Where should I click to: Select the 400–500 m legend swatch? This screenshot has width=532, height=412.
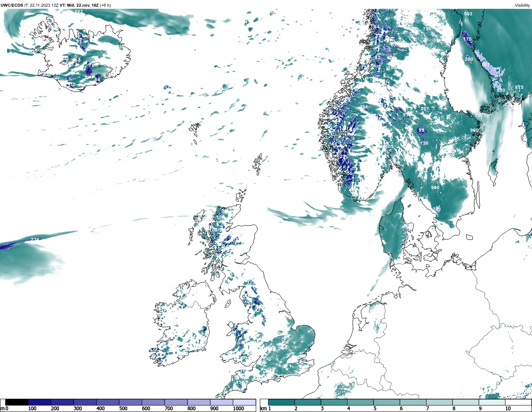[108, 402]
